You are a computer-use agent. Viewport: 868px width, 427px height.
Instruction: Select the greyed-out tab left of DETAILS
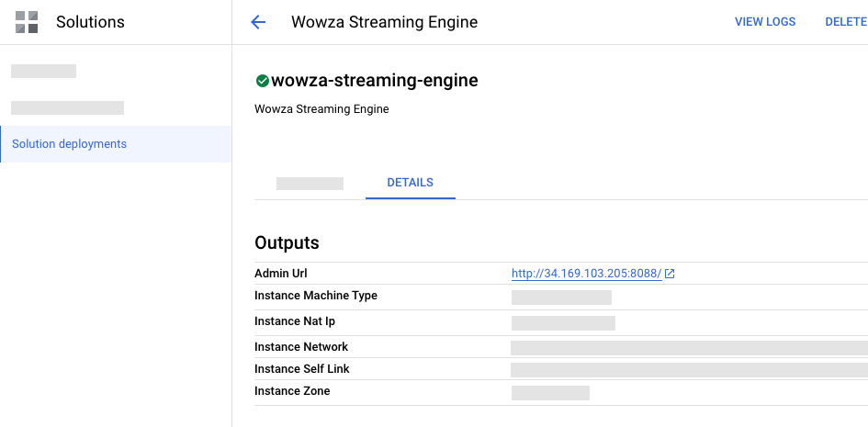[310, 183]
